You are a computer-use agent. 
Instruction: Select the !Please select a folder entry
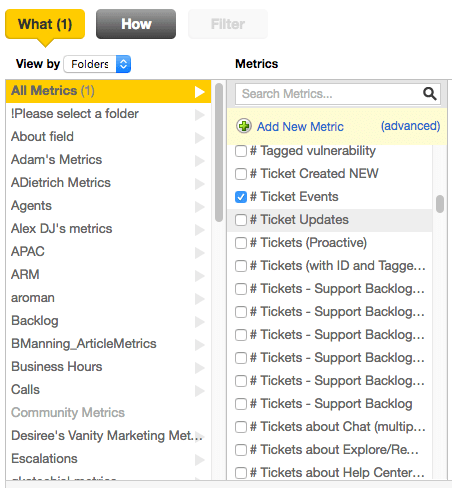108,114
